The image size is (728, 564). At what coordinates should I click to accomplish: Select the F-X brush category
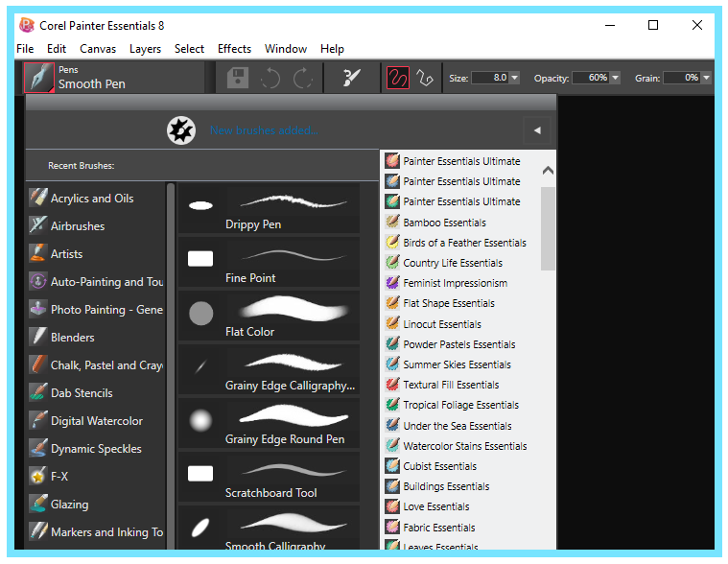59,477
